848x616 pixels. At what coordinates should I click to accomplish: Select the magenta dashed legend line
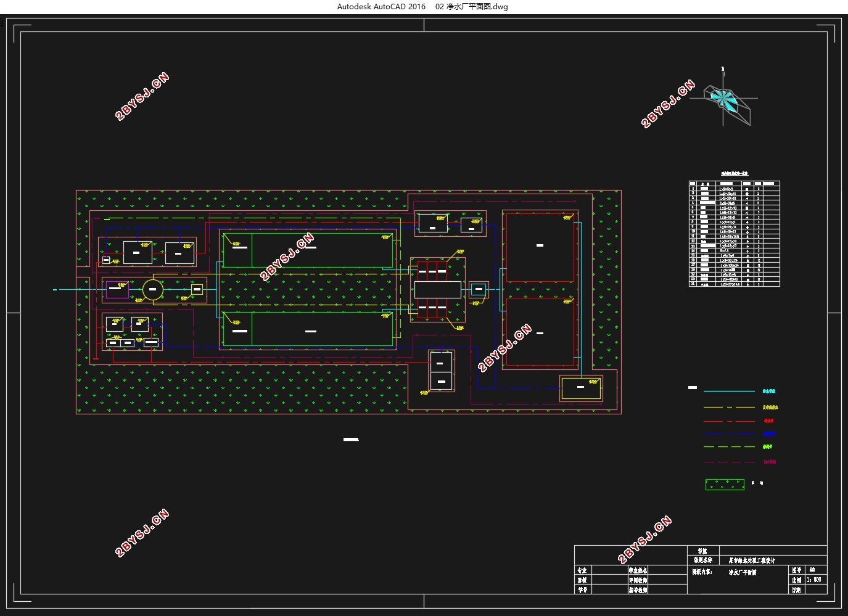click(729, 462)
